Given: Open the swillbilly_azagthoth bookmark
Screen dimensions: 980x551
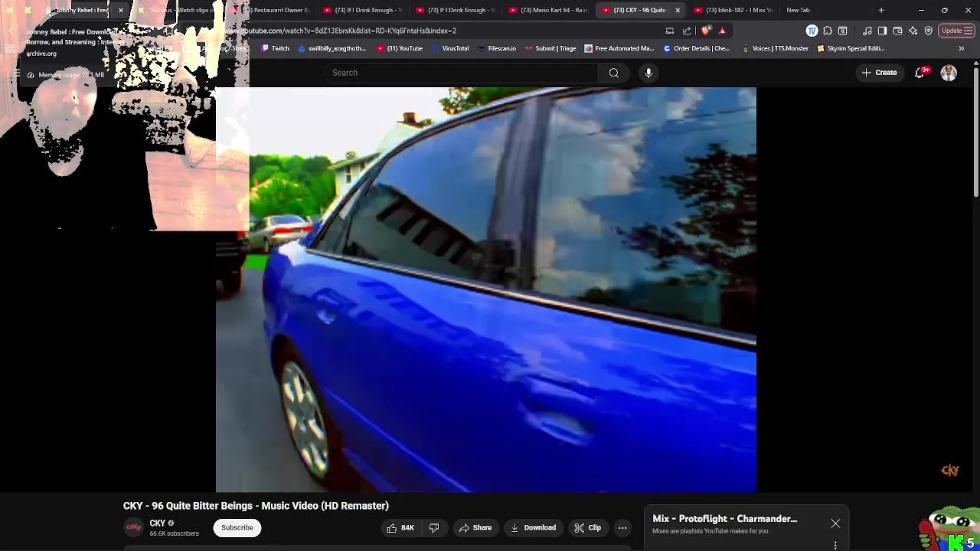Looking at the screenshot, I should [332, 48].
